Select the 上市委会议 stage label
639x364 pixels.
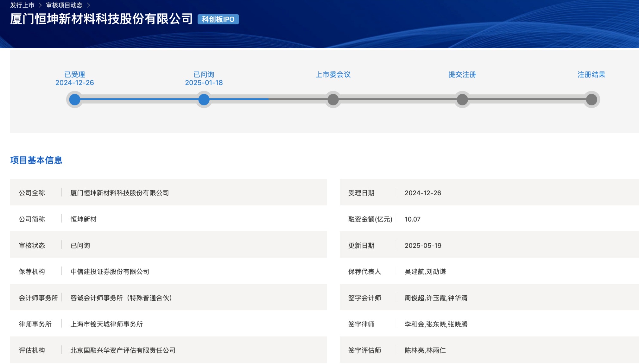(x=333, y=74)
